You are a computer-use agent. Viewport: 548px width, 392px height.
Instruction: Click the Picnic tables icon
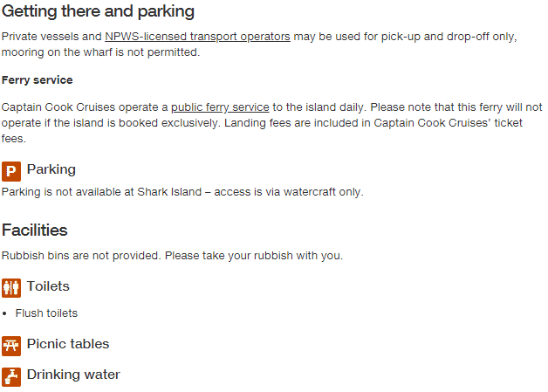coord(11,346)
